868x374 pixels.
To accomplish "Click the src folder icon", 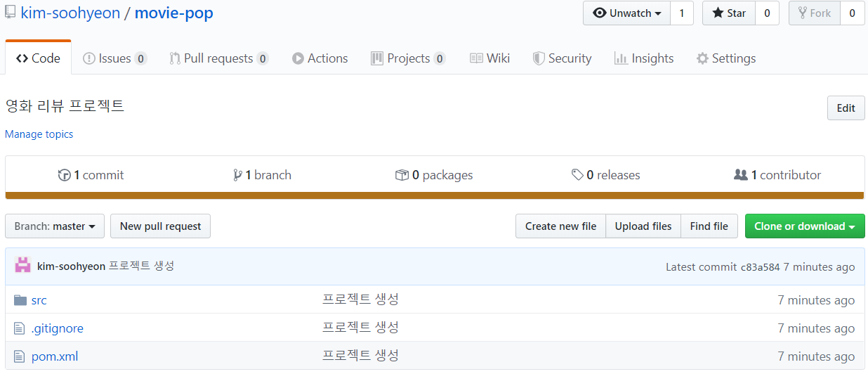I will 20,300.
